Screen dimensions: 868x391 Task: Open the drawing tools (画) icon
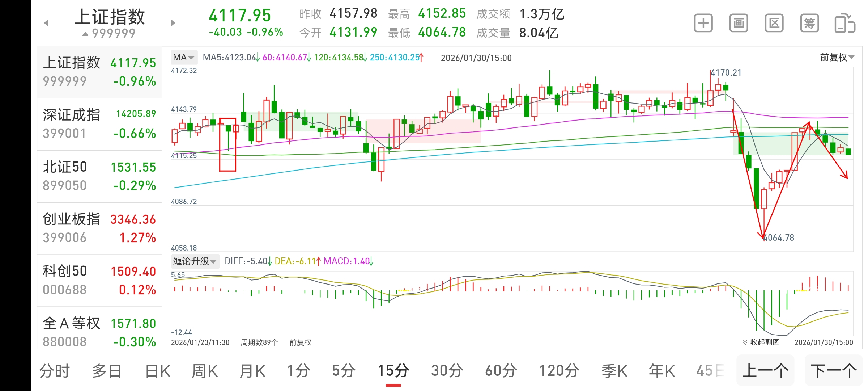[x=739, y=24]
